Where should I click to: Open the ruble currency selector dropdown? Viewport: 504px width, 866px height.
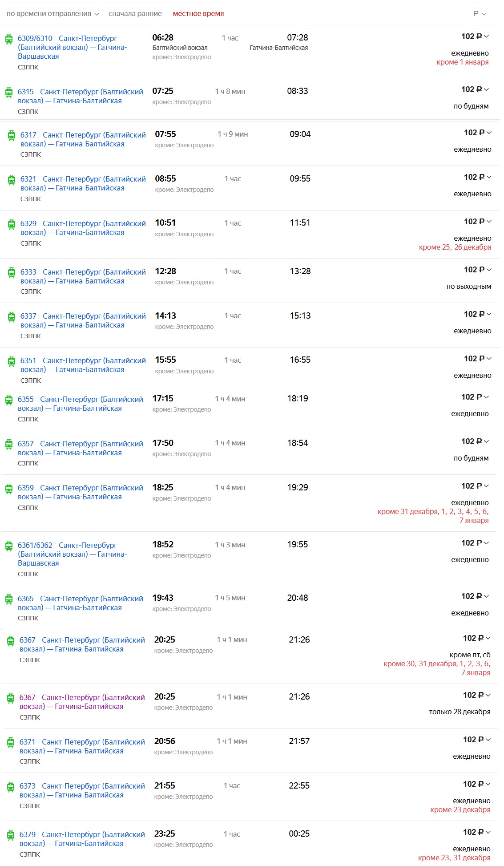[x=480, y=14]
